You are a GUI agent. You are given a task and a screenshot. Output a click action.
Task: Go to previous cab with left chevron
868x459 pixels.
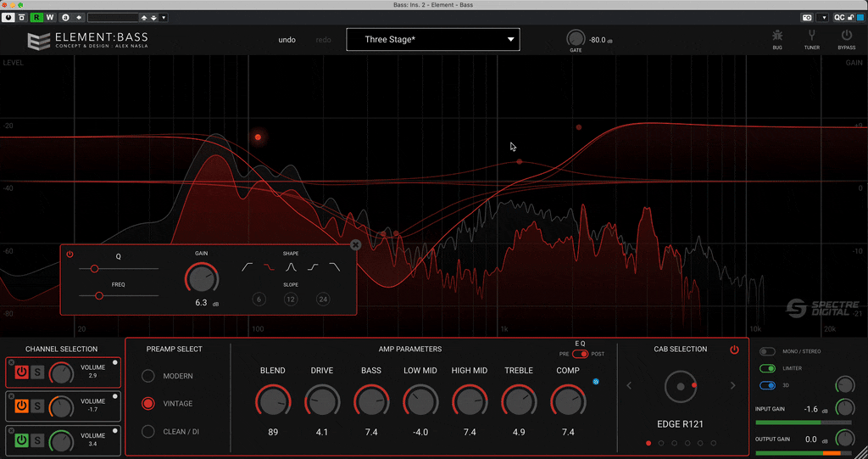coord(629,385)
